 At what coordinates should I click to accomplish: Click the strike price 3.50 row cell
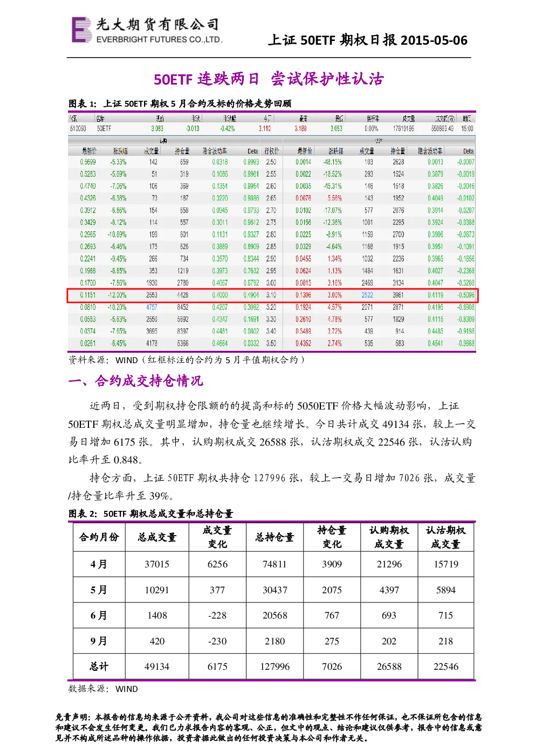click(271, 343)
